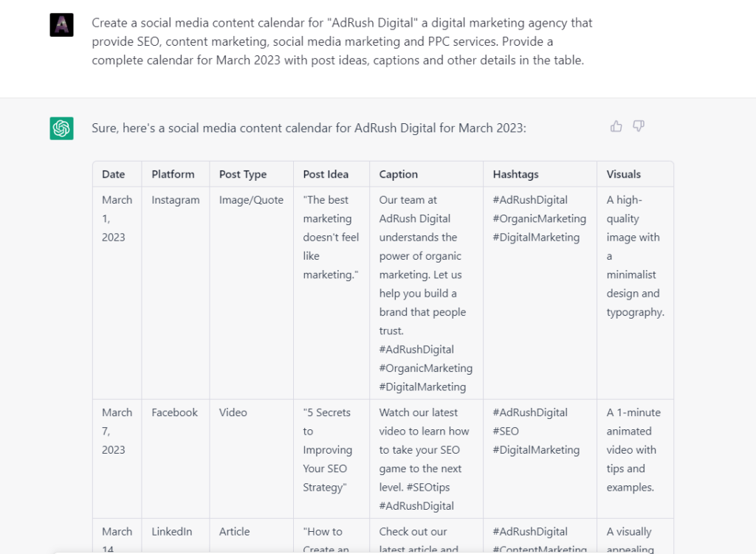Click the green ChatGPT logo next to the response
The height and width of the screenshot is (554, 756).
[61, 128]
